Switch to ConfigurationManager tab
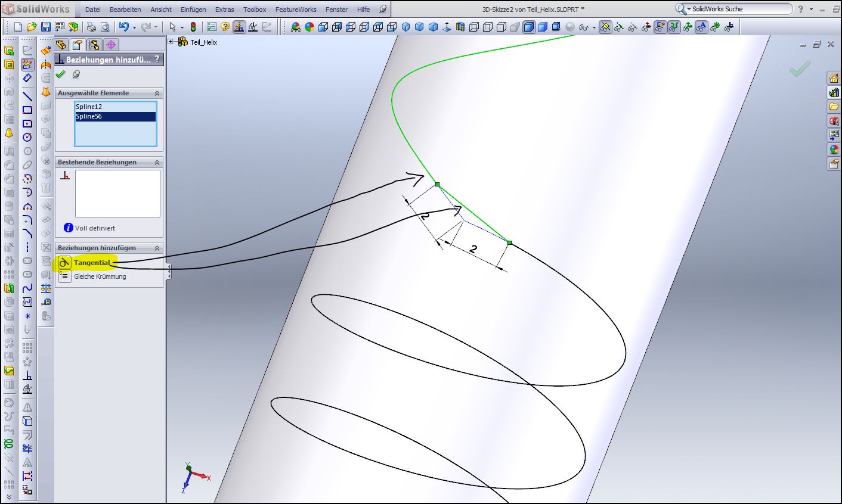This screenshot has height=504, width=842. (94, 45)
